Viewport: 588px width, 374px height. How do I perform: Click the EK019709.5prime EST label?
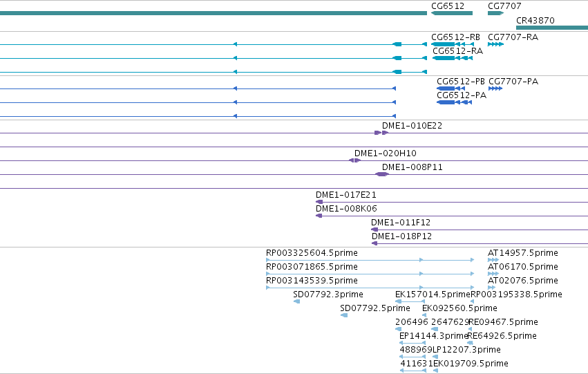pos(471,364)
